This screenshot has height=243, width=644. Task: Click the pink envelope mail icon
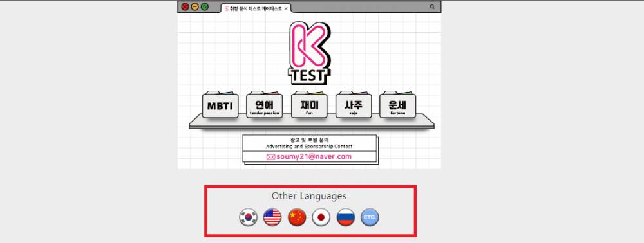(x=270, y=157)
